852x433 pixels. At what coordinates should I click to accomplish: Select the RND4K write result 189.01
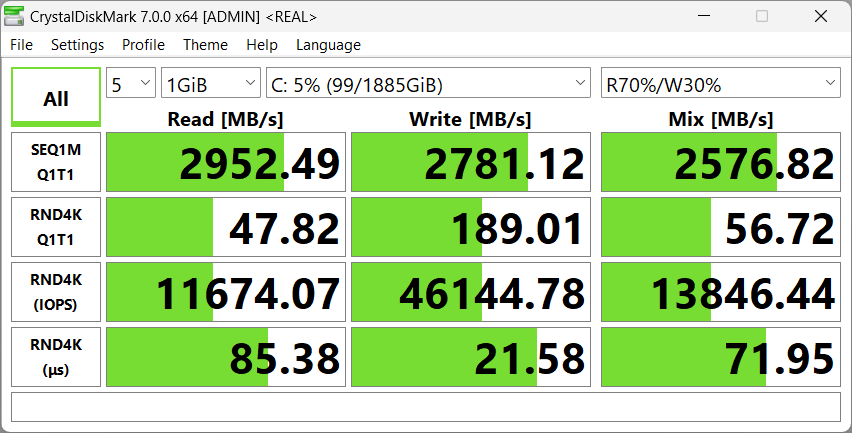tap(471, 227)
